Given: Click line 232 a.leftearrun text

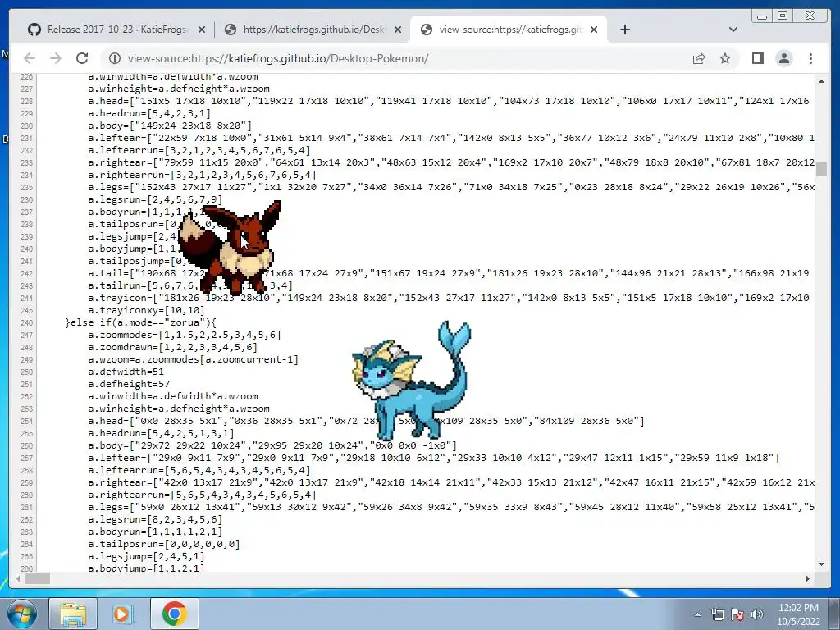Looking at the screenshot, I should [199, 151].
